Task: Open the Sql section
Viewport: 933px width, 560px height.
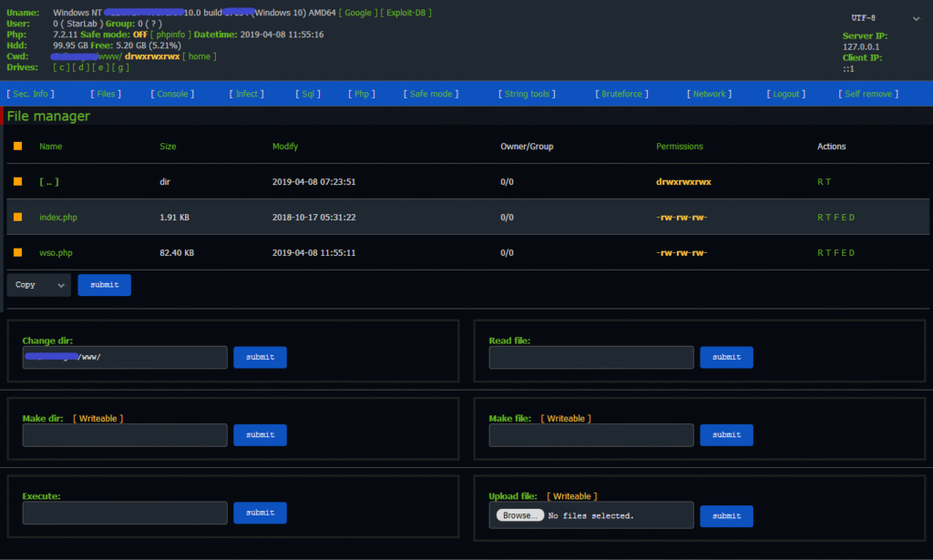Action: click(x=308, y=93)
